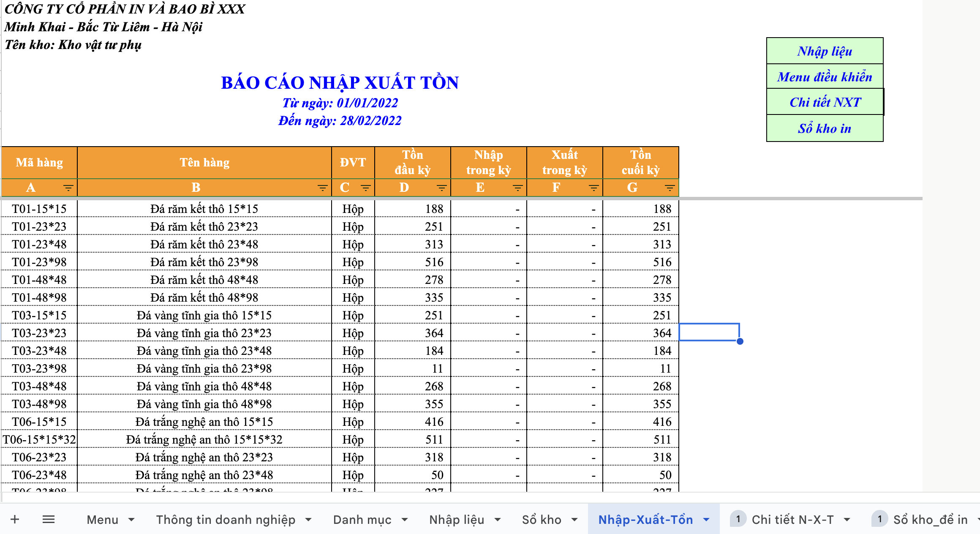Screen dimensions: 980x534
Task: Click the Sổ kho in button
Action: (x=824, y=128)
